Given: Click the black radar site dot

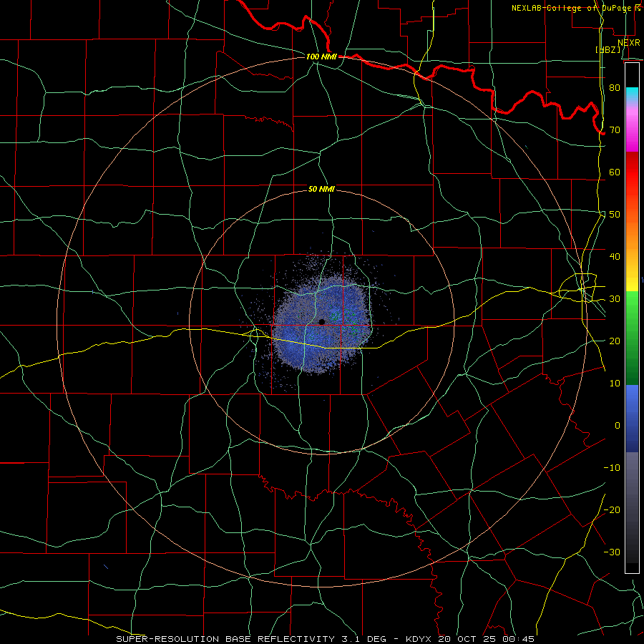Looking at the screenshot, I should pyautogui.click(x=321, y=322).
